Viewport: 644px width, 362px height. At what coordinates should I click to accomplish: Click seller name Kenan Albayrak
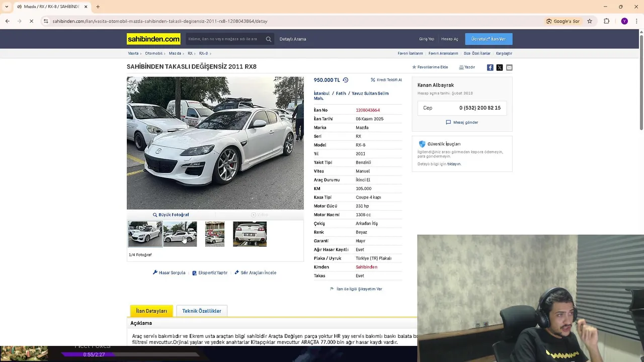tap(436, 85)
